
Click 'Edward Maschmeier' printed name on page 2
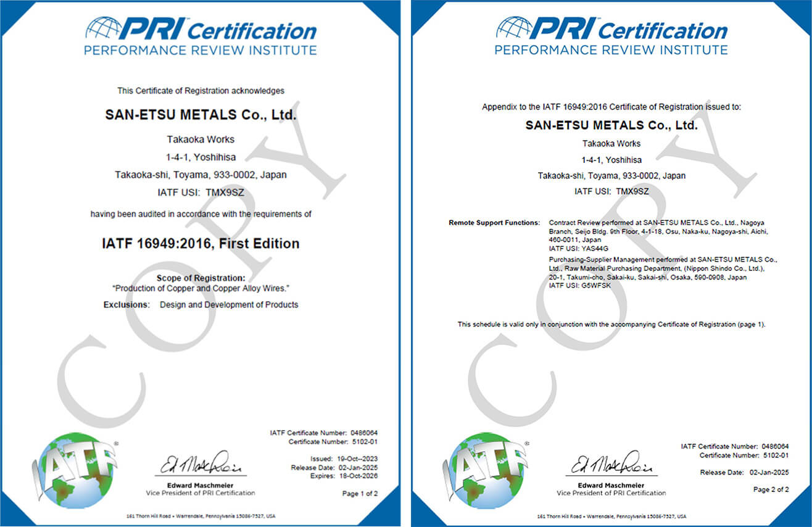(x=611, y=485)
